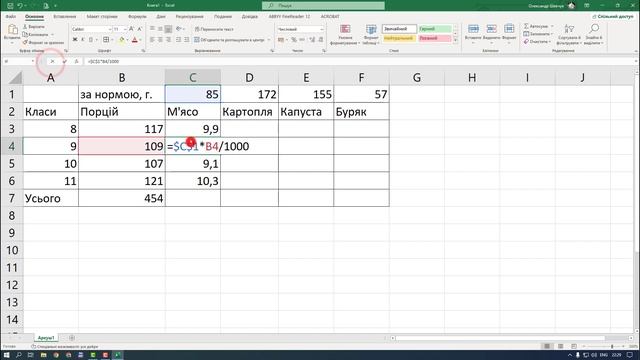Screen dimensions: 640x360
Task: Click the text orientation icon
Action: 179,29
